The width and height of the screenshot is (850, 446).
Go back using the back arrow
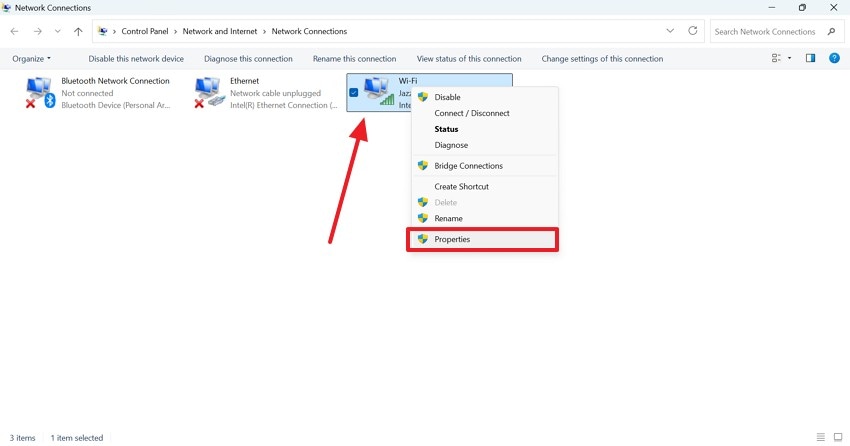(15, 31)
